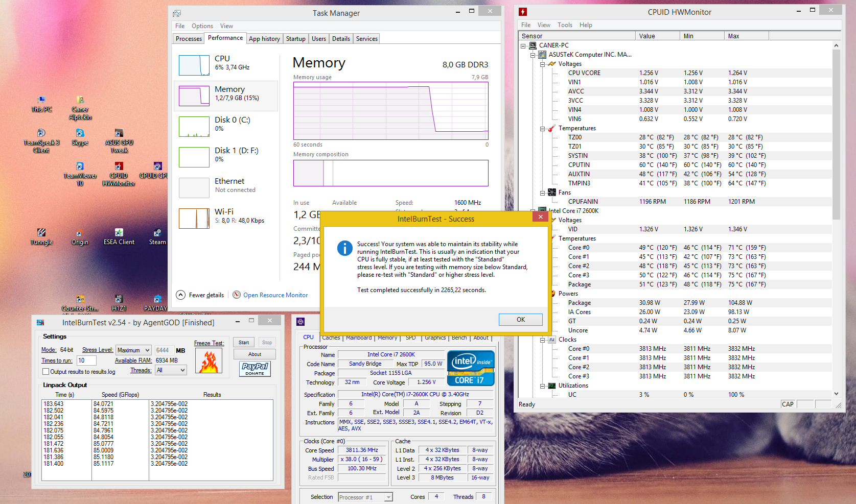The image size is (856, 504).
Task: Open CPUID HWMonitor desktop shortcut
Action: [119, 174]
